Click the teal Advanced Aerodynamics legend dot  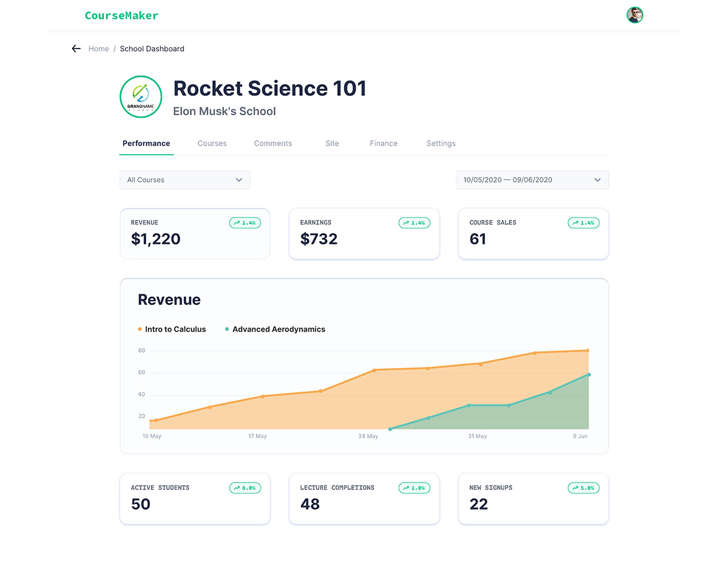pyautogui.click(x=227, y=329)
